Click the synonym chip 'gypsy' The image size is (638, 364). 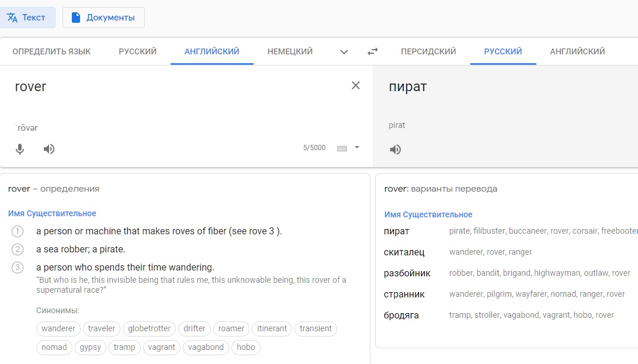[x=91, y=347]
